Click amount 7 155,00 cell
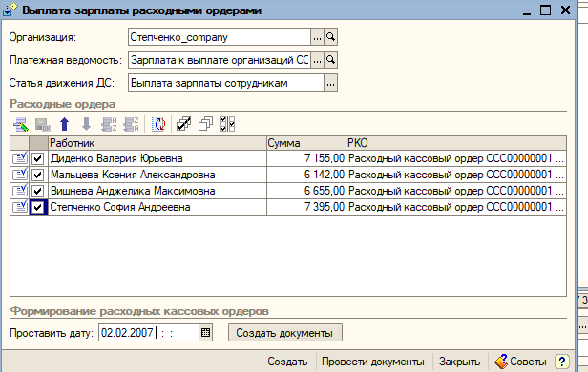This screenshot has width=588, height=372. (306, 158)
